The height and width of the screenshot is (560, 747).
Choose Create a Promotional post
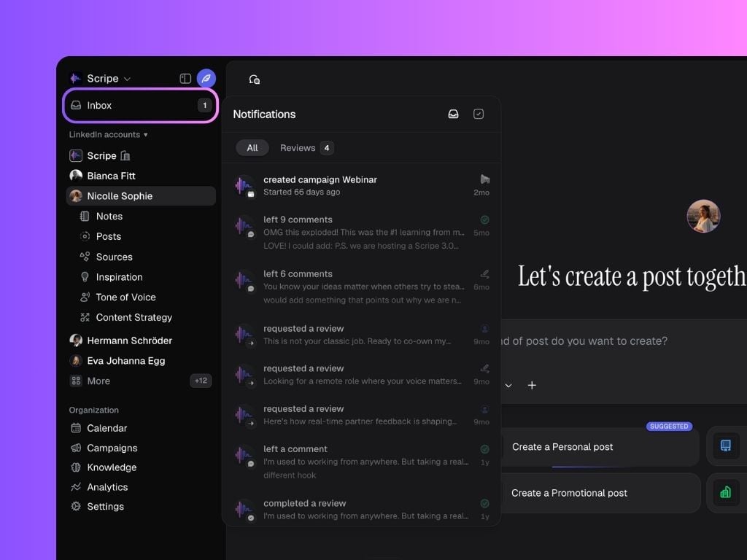600,494
